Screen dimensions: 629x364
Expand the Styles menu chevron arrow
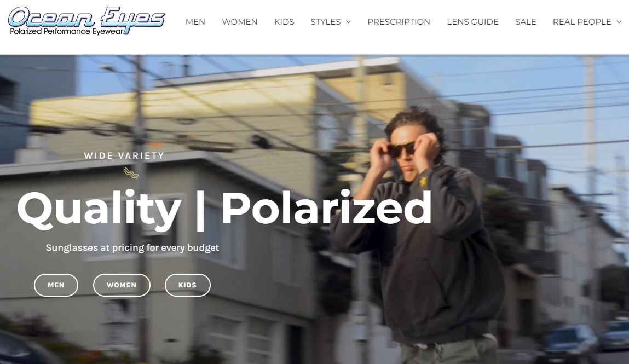[348, 22]
